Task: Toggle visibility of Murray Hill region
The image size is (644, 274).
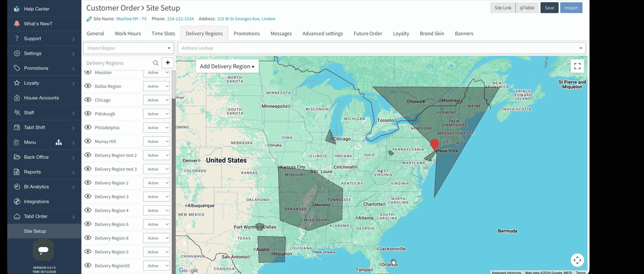Action: [x=88, y=141]
